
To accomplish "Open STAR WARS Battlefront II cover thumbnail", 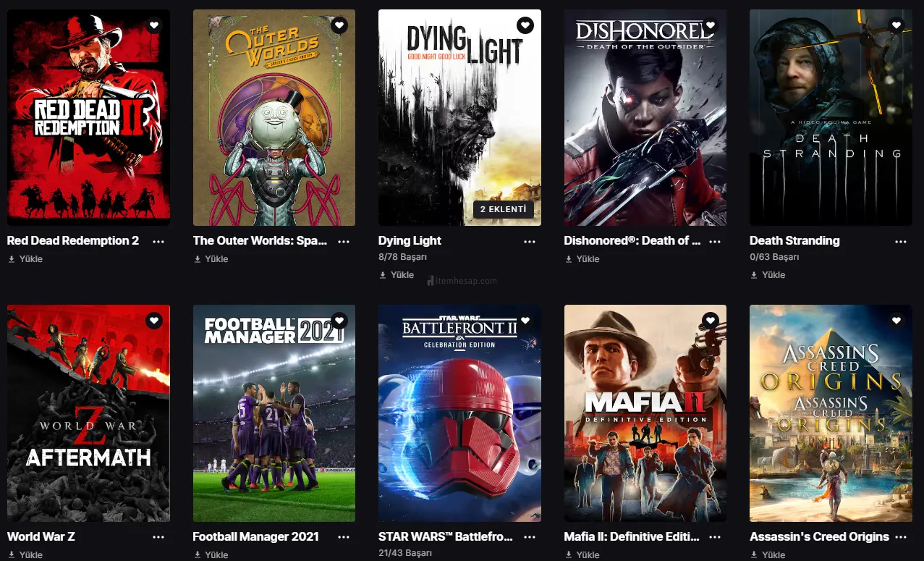I will (x=459, y=413).
